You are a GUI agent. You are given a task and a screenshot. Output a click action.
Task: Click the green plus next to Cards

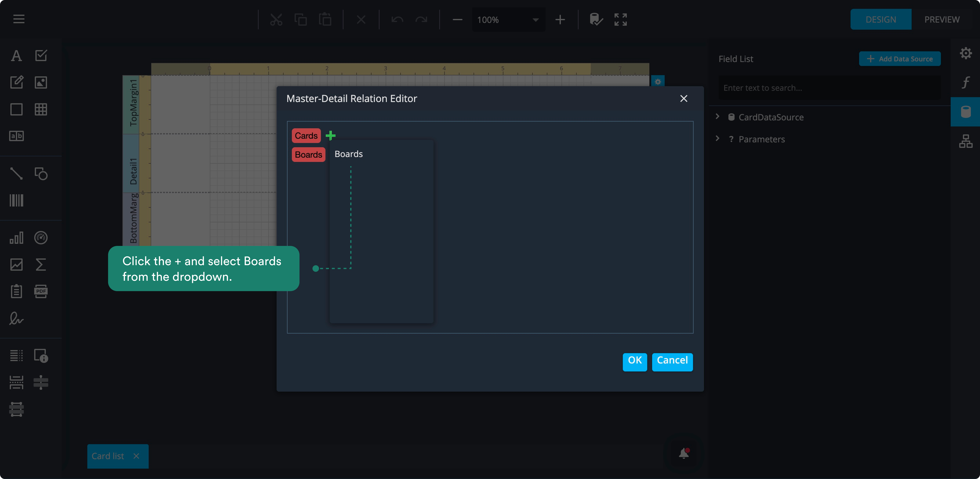[x=331, y=135]
